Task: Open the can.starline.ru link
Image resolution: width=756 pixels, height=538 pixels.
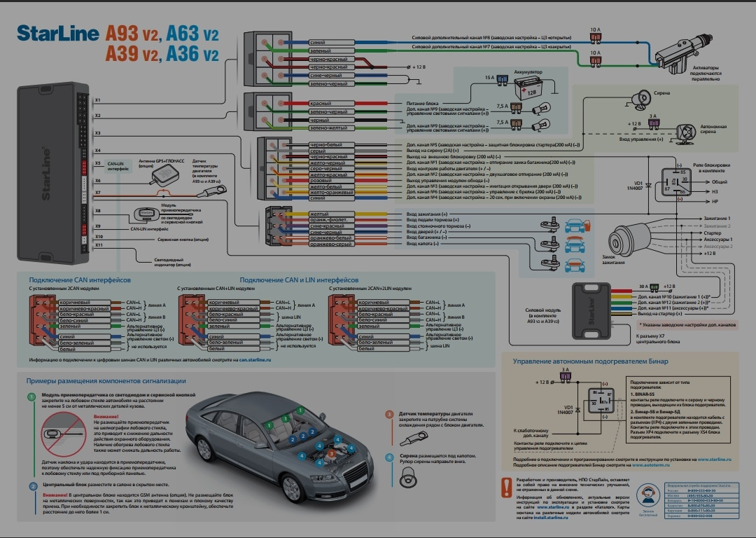Action: [255, 360]
